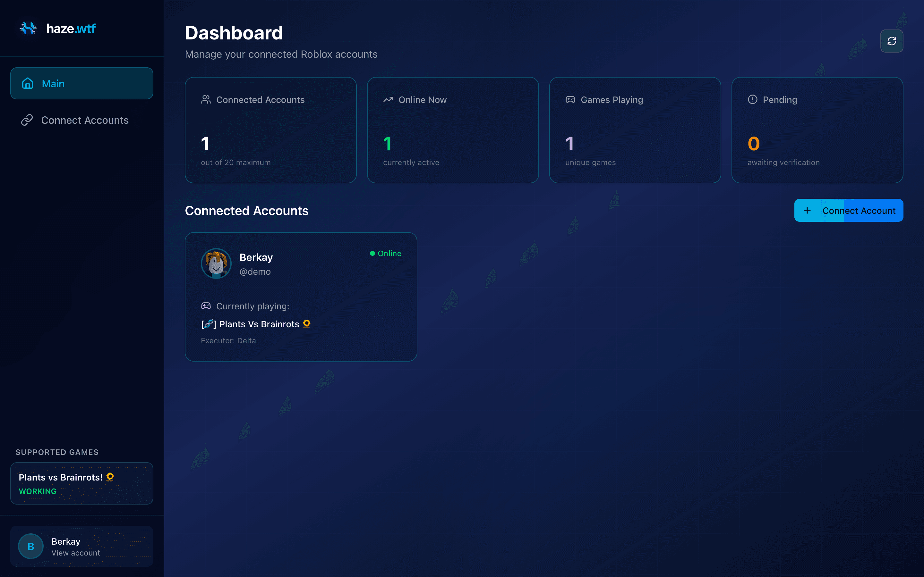The image size is (924, 577).
Task: Select the Plants vs Brainrots supported game entry
Action: pos(82,483)
